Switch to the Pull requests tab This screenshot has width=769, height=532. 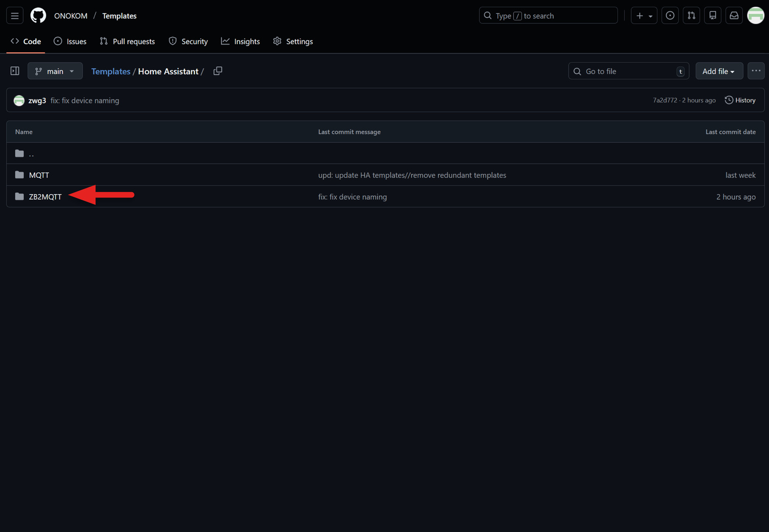pos(127,42)
